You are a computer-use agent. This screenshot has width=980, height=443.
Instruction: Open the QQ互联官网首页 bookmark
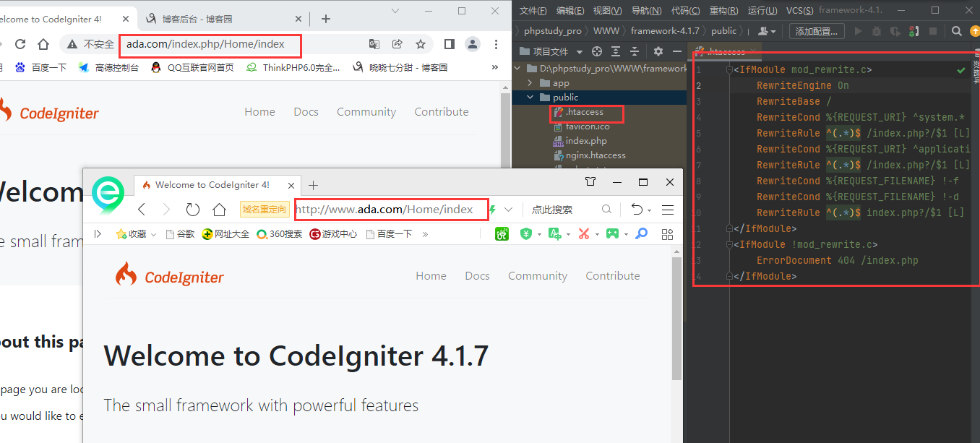(192, 67)
